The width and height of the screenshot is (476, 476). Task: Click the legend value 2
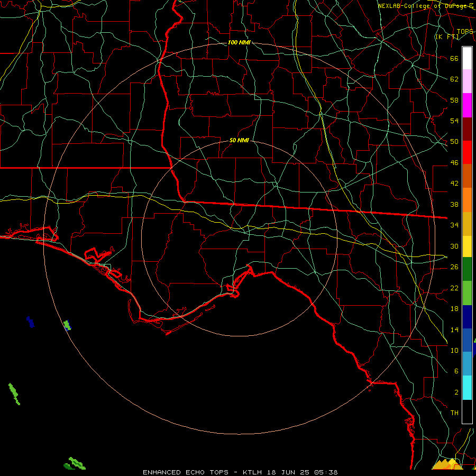456,392
